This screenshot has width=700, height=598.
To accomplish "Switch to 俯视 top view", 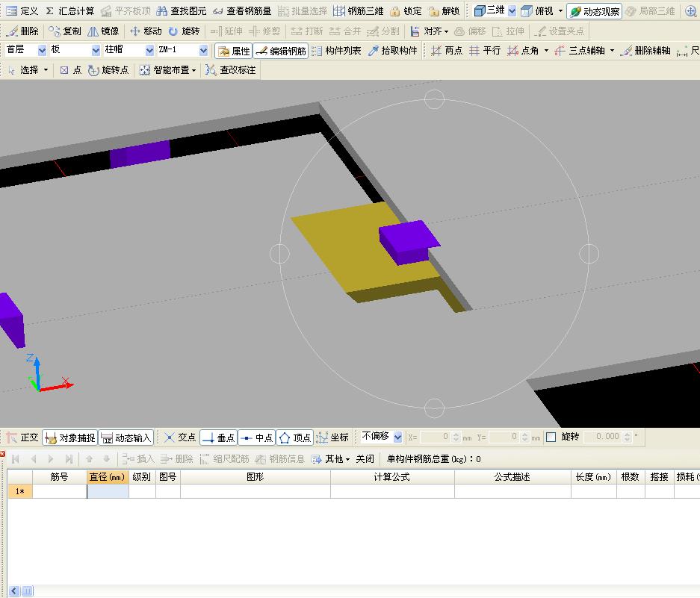I will [x=537, y=10].
